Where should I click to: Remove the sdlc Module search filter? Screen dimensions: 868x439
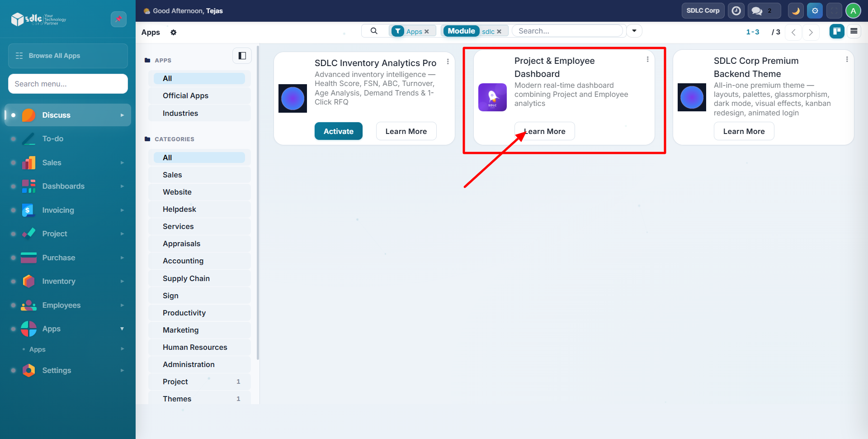(x=499, y=32)
